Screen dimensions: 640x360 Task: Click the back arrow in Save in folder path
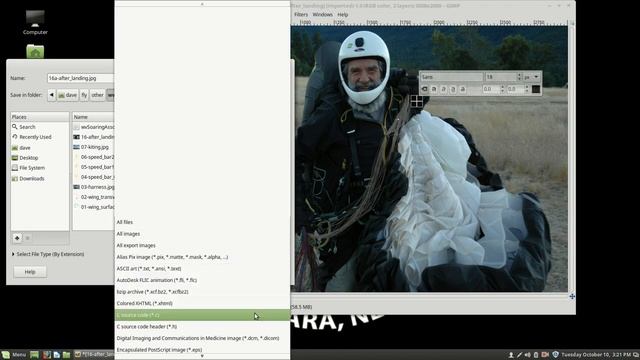point(51,95)
